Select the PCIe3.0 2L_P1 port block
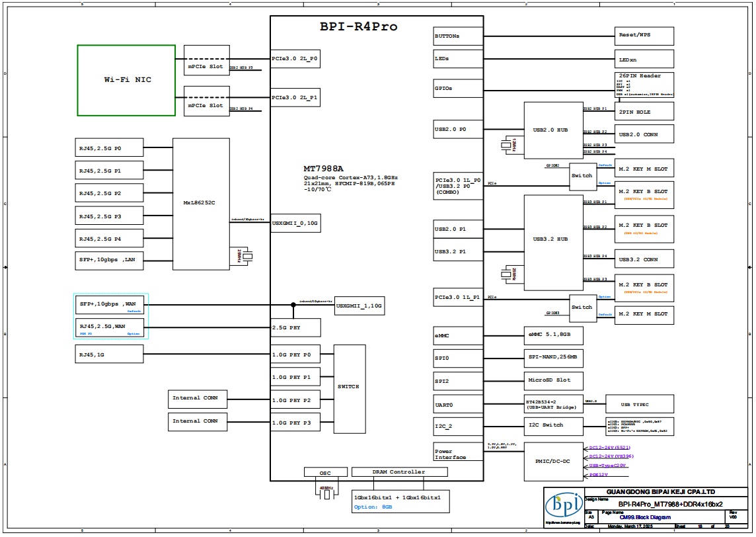The width and height of the screenshot is (756, 537). [x=295, y=97]
